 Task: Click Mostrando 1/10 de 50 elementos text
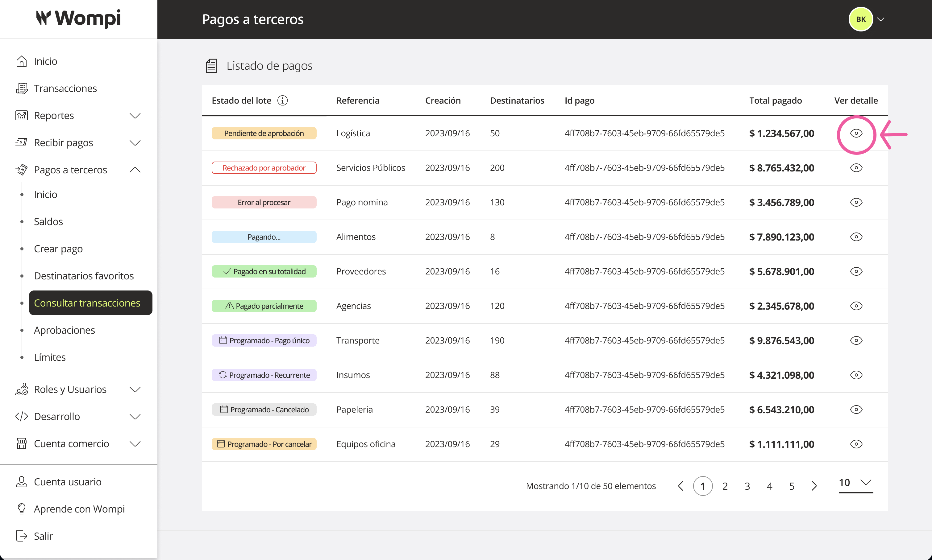[591, 486]
